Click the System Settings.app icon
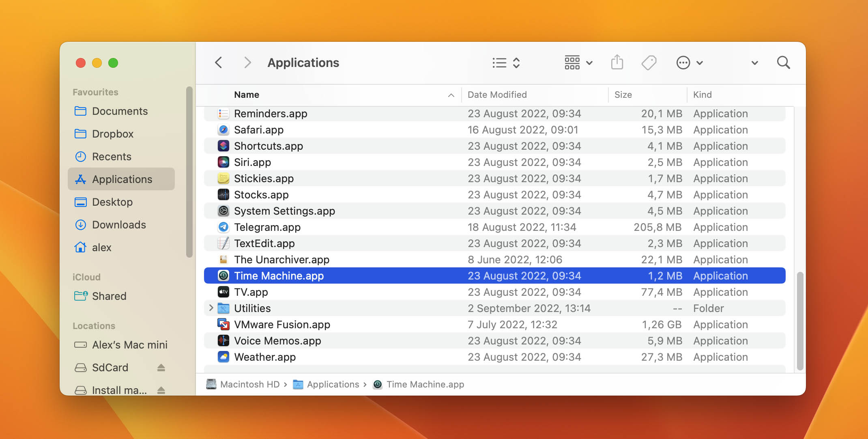This screenshot has width=868, height=439. (223, 211)
